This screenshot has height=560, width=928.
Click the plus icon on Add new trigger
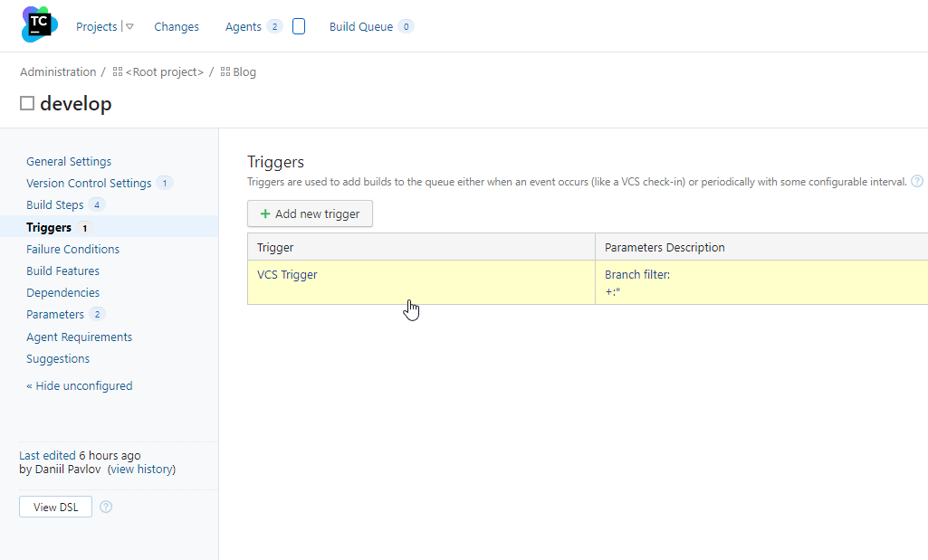point(265,214)
